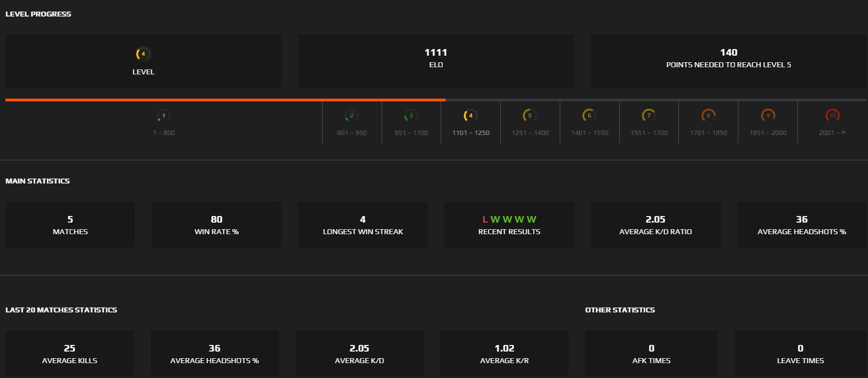Click the AVERAGE K/R stat label
This screenshot has width=868, height=378.
pyautogui.click(x=505, y=361)
